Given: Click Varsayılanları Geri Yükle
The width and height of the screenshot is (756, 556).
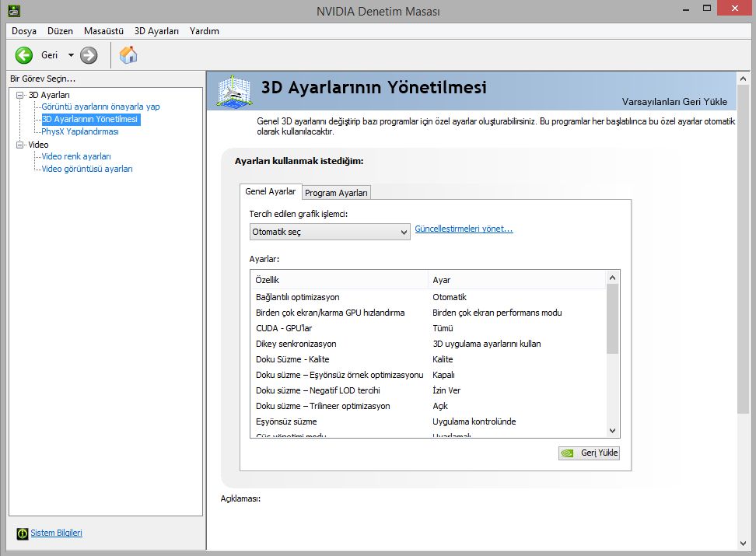Looking at the screenshot, I should (674, 102).
